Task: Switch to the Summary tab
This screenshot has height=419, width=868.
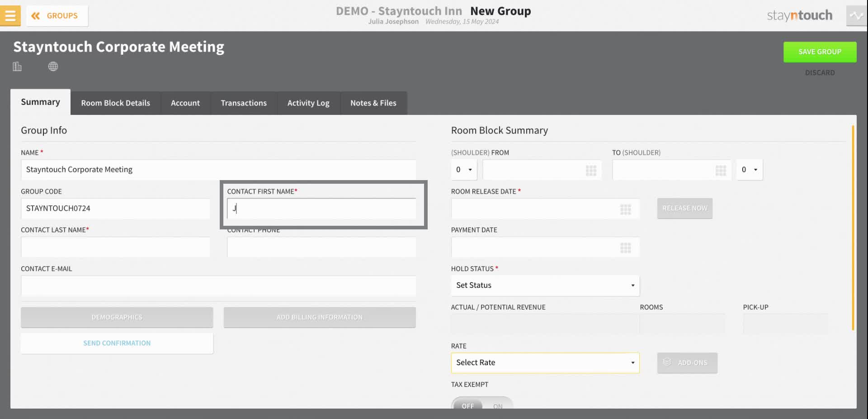Action: coord(40,102)
